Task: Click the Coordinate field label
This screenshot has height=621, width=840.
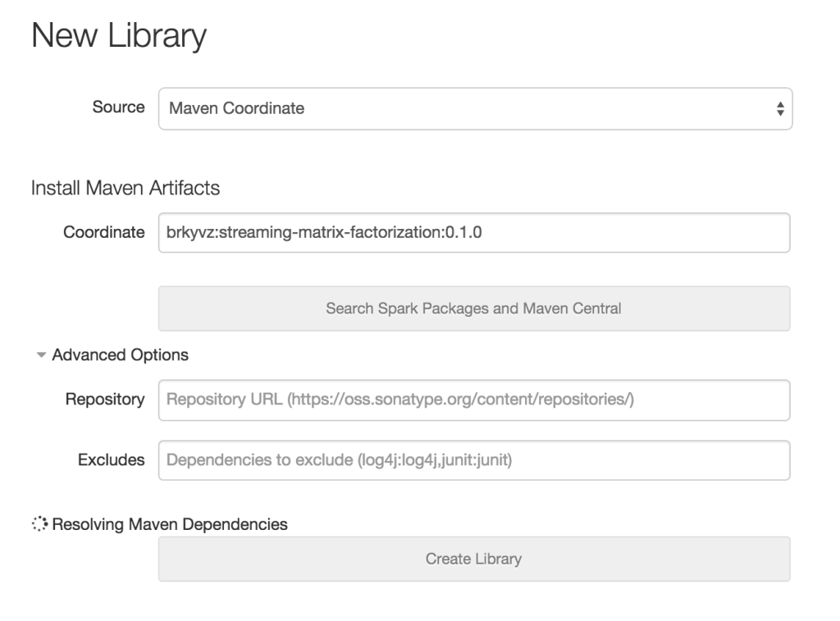Action: coord(104,232)
